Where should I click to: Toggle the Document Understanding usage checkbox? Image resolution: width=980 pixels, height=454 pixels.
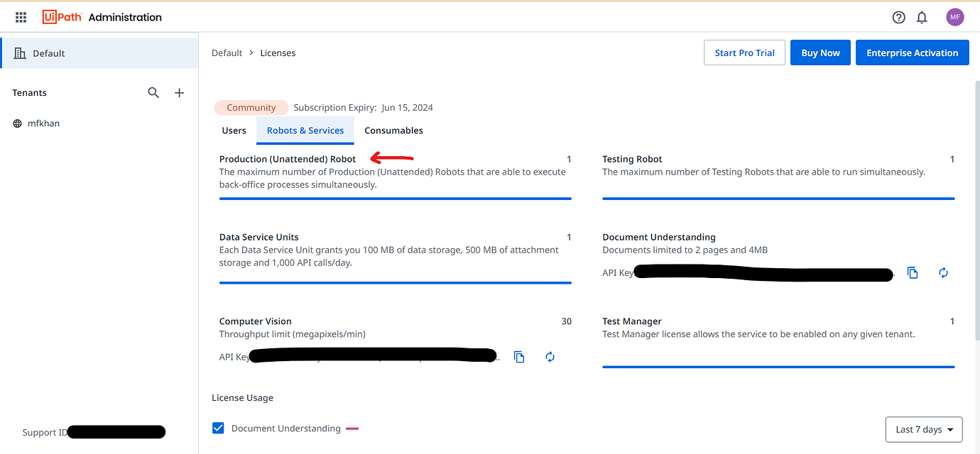pyautogui.click(x=218, y=428)
